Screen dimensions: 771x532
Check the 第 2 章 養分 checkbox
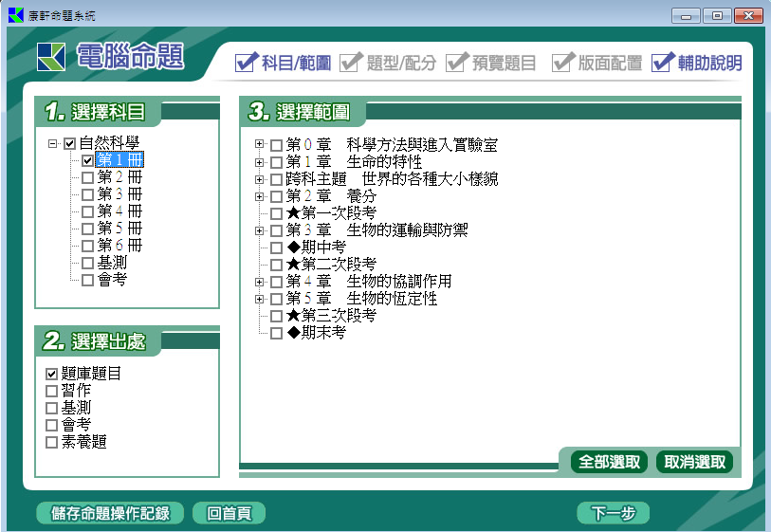[276, 196]
